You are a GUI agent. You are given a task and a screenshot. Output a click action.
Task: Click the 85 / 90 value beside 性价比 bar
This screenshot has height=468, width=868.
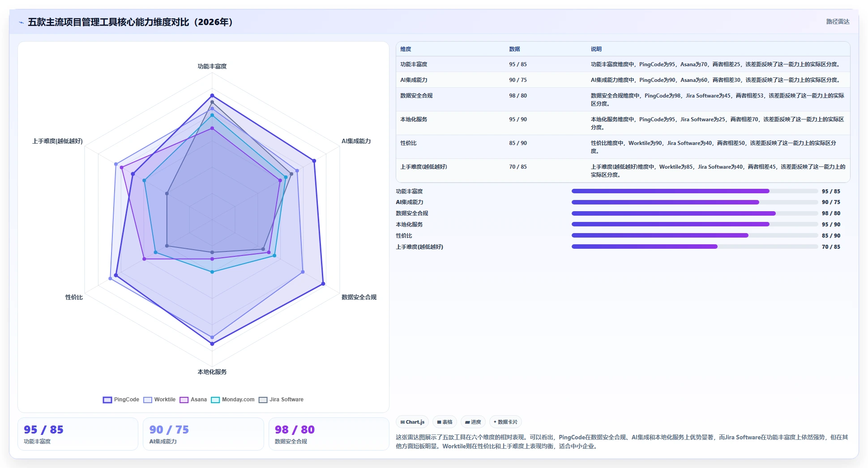831,235
